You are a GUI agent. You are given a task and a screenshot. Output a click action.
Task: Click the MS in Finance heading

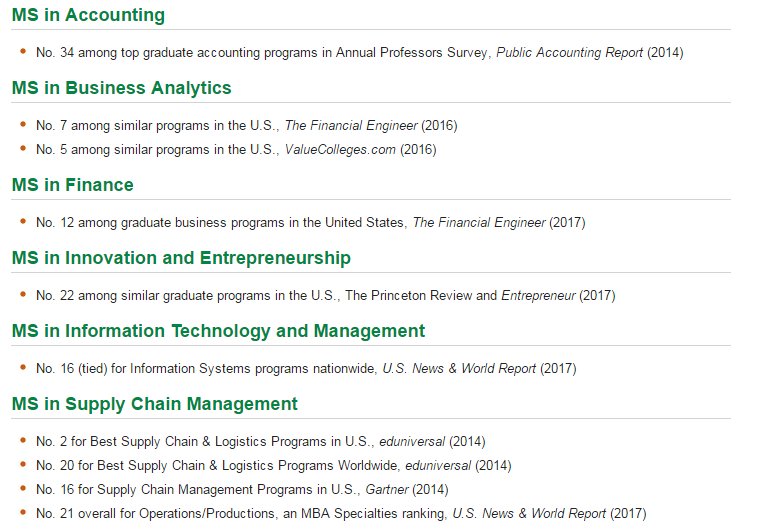pos(73,185)
